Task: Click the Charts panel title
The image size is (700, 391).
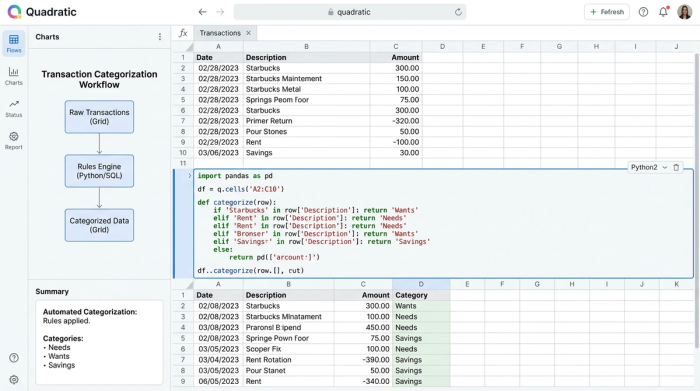Action: point(47,37)
